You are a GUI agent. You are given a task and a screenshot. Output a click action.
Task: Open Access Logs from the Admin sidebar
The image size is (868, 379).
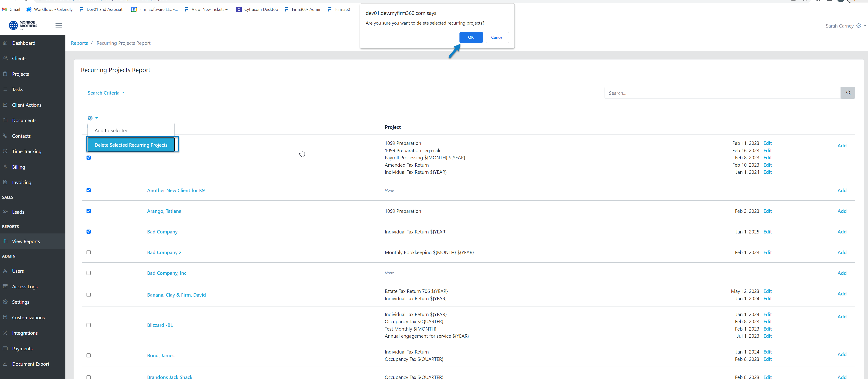tap(24, 286)
